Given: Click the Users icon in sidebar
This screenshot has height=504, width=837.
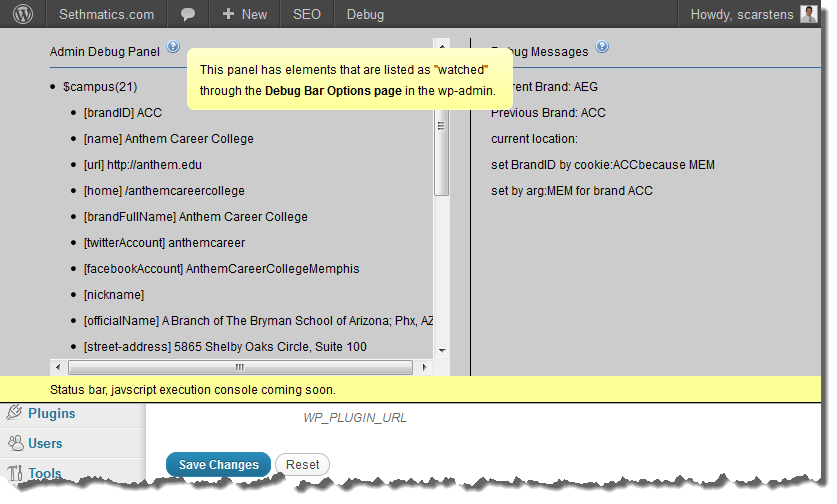Looking at the screenshot, I should 16,443.
